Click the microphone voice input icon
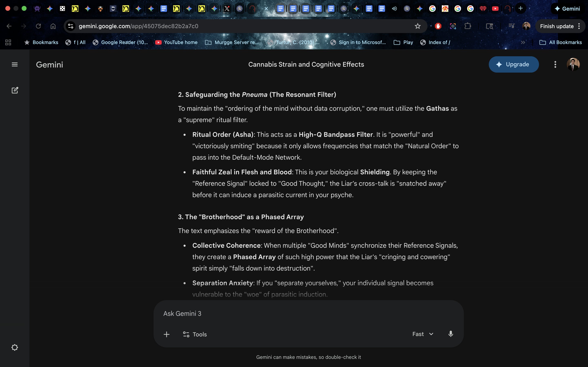The image size is (588, 367). pos(450,334)
